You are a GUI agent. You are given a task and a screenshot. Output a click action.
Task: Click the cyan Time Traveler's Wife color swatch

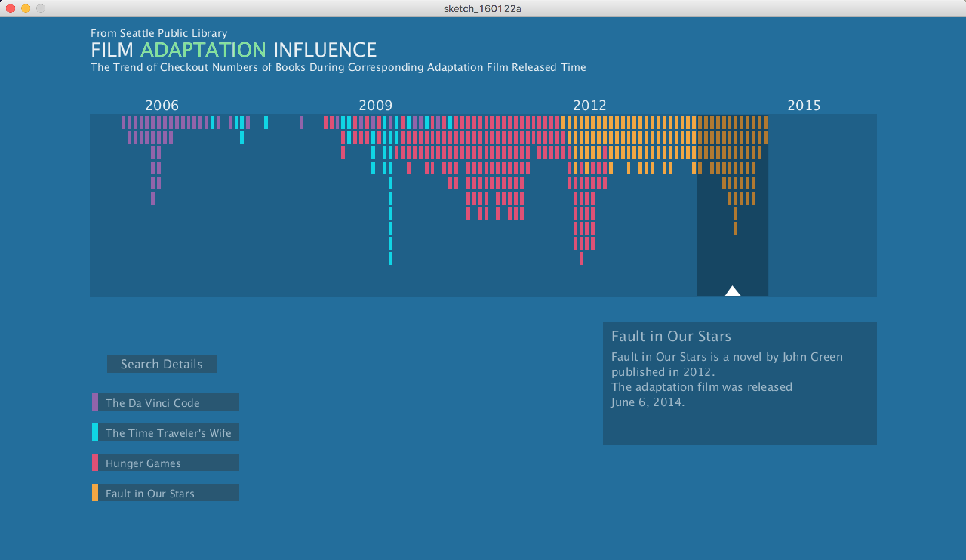coord(95,432)
